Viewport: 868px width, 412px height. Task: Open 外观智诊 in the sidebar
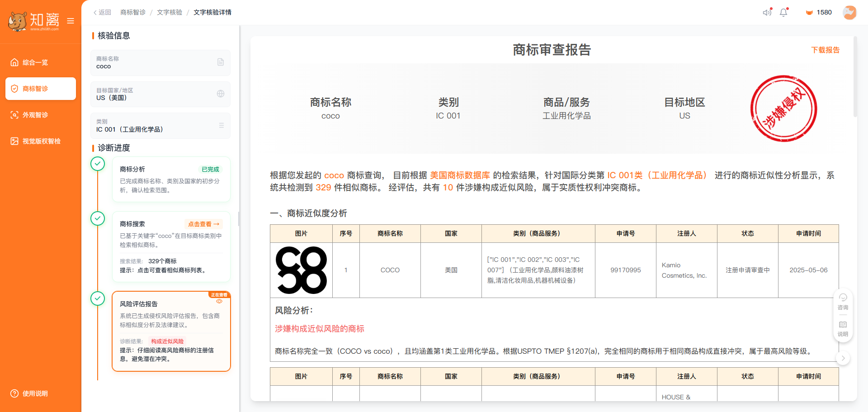point(41,115)
